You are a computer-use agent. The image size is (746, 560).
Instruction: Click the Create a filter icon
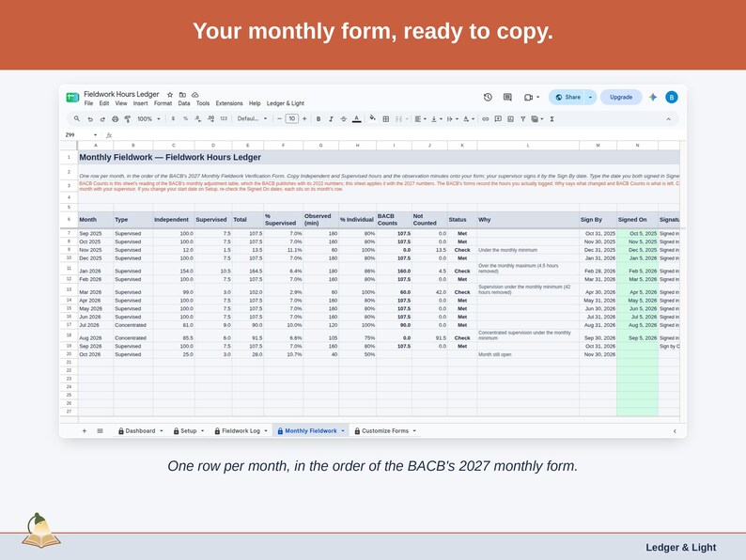[x=523, y=119]
